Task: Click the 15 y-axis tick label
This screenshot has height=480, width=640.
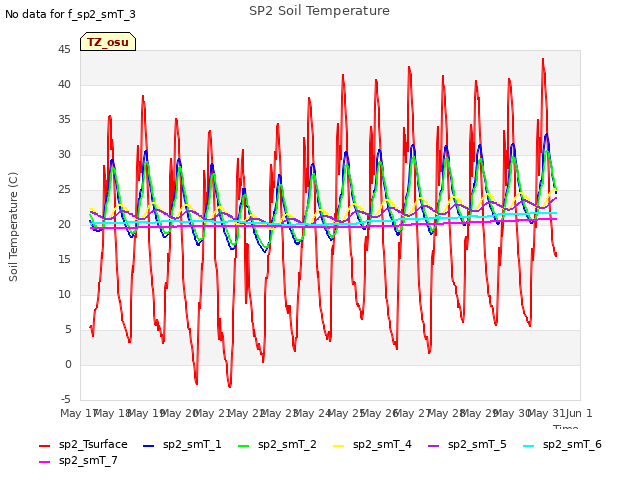Action: [64, 260]
